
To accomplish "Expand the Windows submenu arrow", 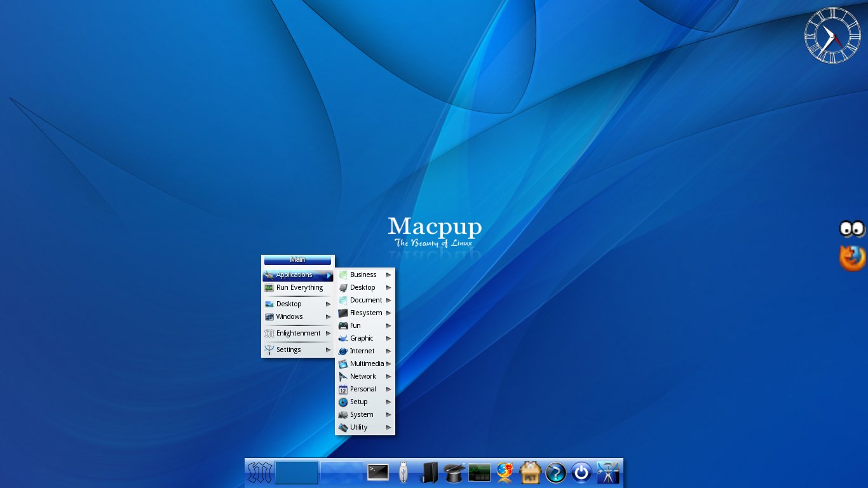I will (329, 317).
